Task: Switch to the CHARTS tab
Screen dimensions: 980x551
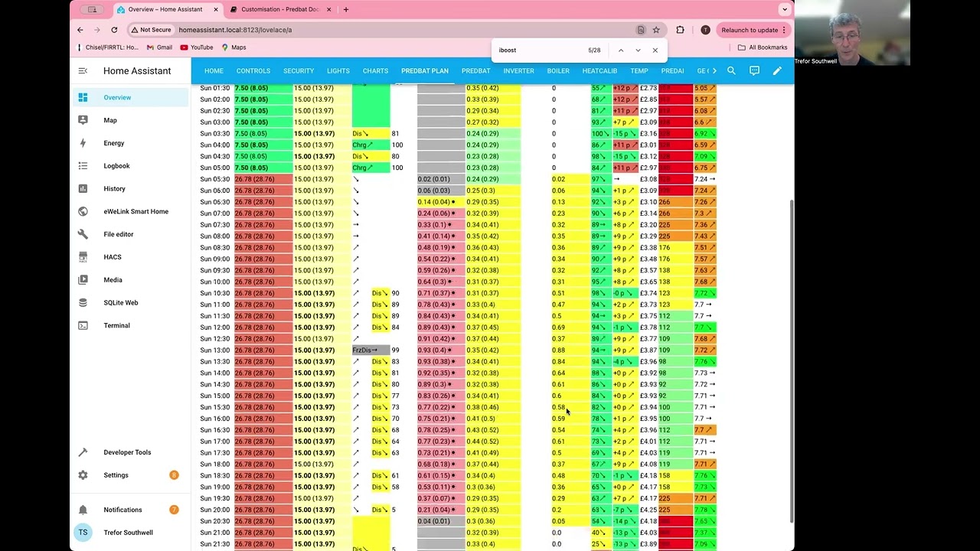Action: coord(375,71)
